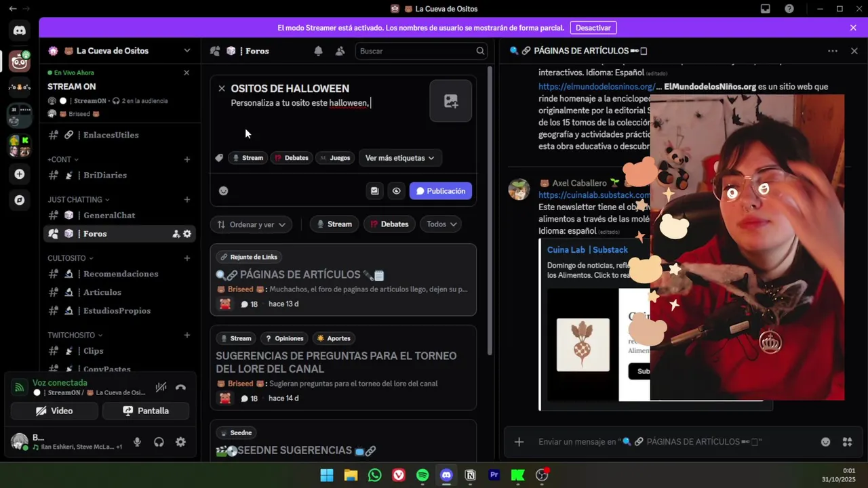Open WhatsApp from Windows taskbar
This screenshot has height=488, width=868.
(x=375, y=475)
